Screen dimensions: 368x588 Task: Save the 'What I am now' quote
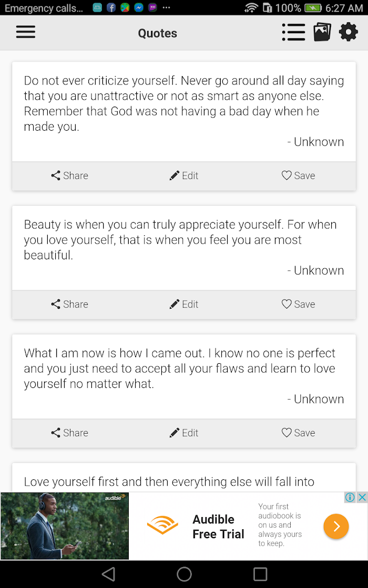(298, 433)
